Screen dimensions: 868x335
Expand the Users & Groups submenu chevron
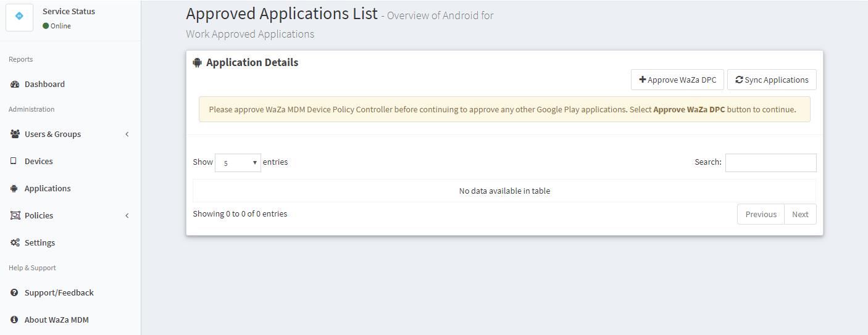[127, 134]
